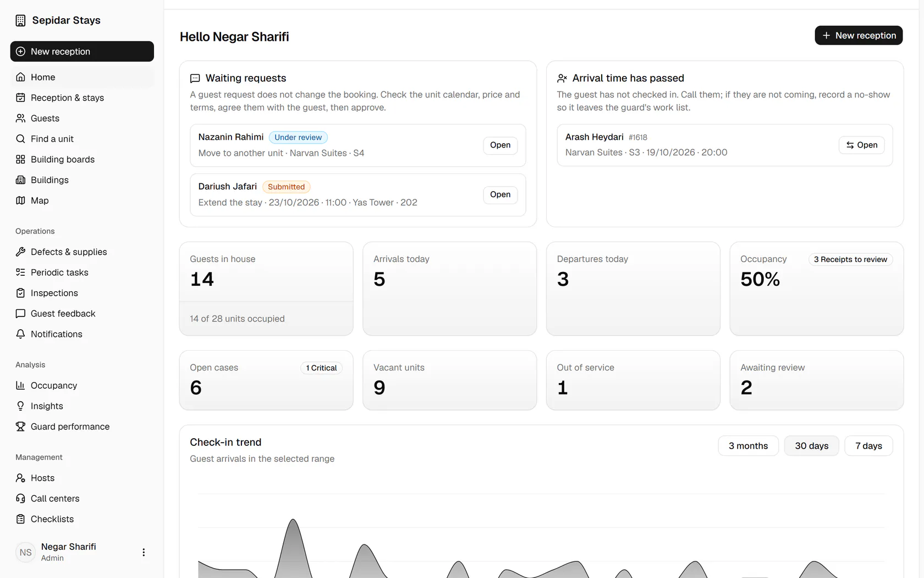Open the Out of service card

633,380
